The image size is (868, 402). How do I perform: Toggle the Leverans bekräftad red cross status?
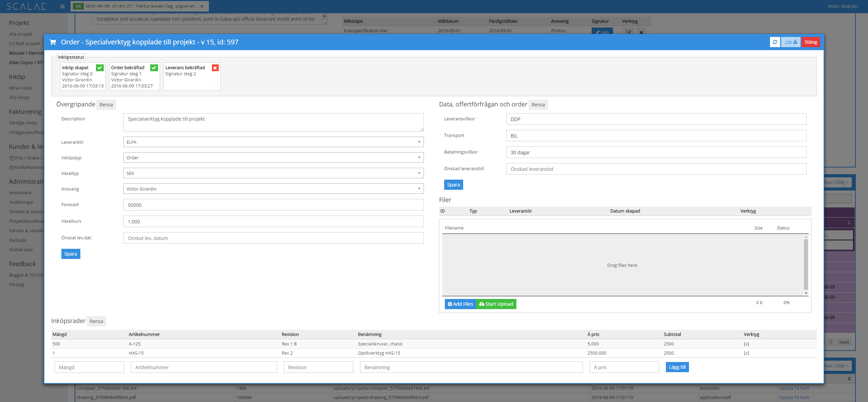[x=215, y=68]
